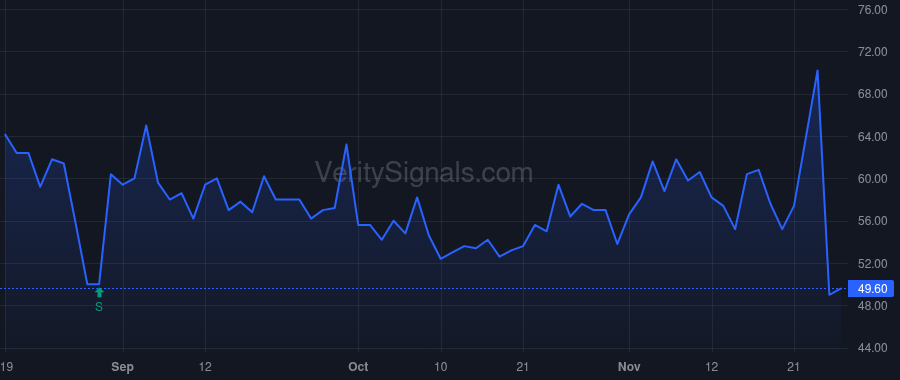Click the 64.00 price axis label

click(871, 137)
